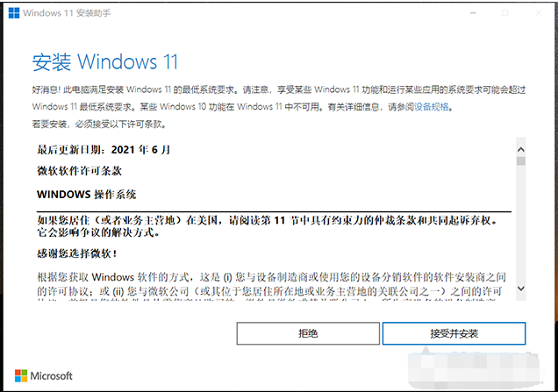This screenshot has height=392, width=558.
Task: Click the 最后更新日期 2021 年 6 月 line
Action: [x=104, y=150]
